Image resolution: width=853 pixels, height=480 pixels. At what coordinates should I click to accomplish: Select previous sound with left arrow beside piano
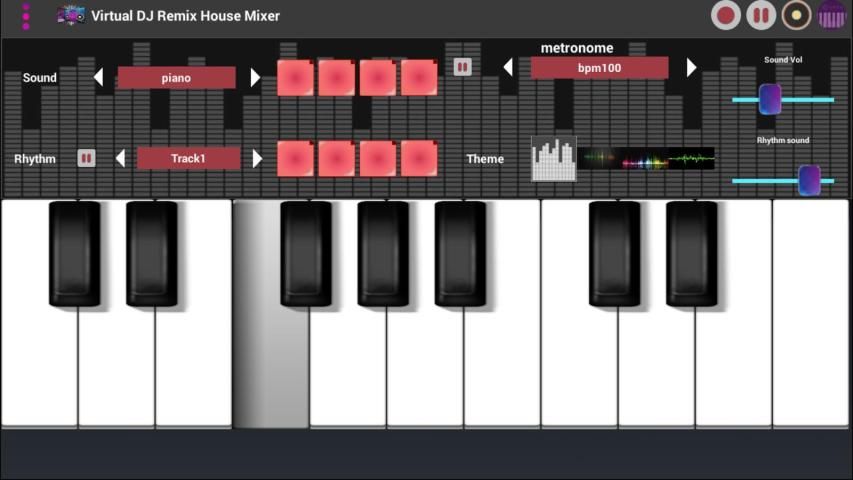pos(98,77)
